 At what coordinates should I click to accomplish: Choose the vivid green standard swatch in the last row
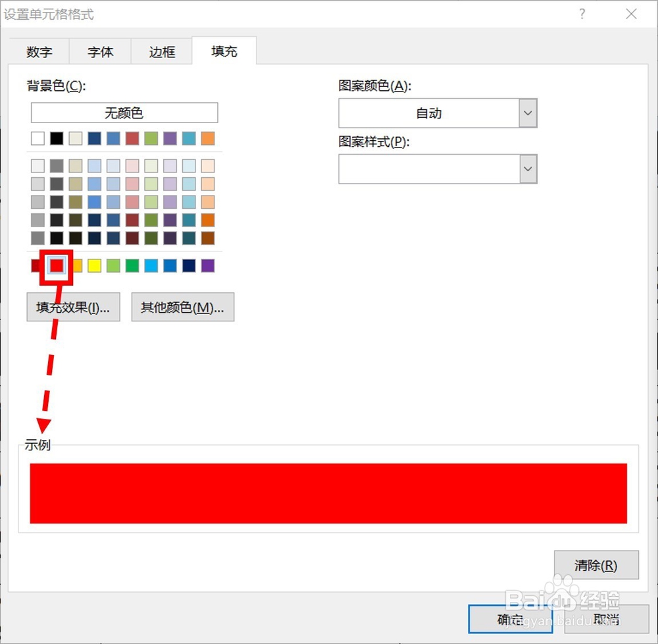tap(132, 265)
